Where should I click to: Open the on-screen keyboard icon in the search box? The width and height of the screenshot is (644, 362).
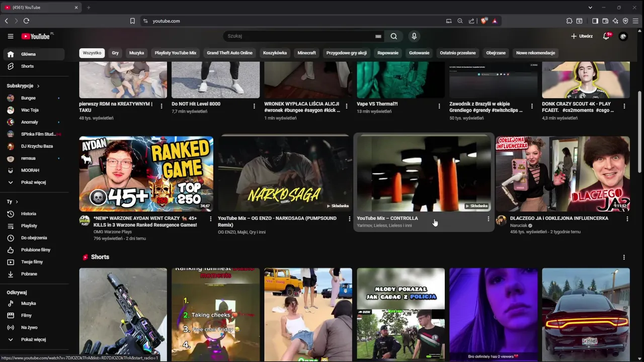tap(378, 36)
